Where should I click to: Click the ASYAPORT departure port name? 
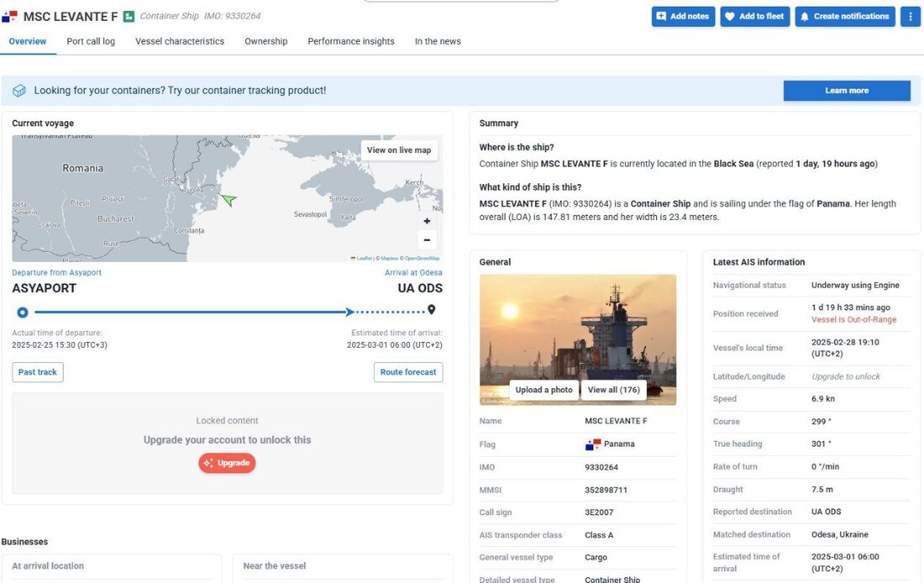[45, 288]
